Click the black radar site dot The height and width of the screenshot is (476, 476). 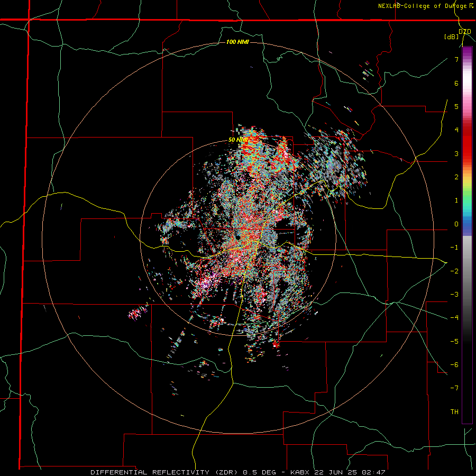point(239,237)
